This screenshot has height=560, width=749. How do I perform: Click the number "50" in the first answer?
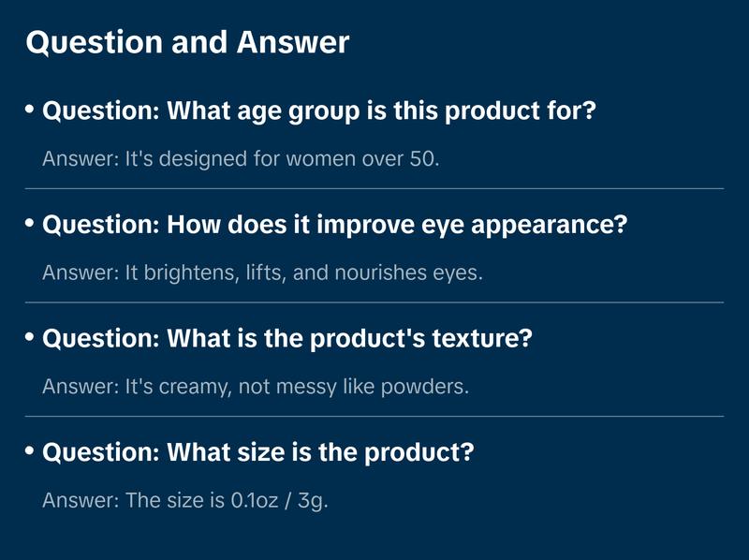click(x=422, y=158)
